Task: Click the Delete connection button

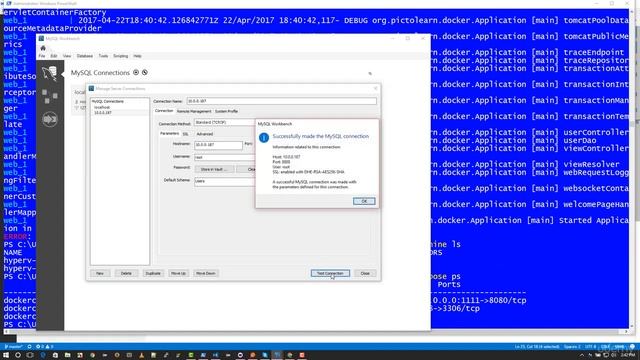Action: pos(126,273)
